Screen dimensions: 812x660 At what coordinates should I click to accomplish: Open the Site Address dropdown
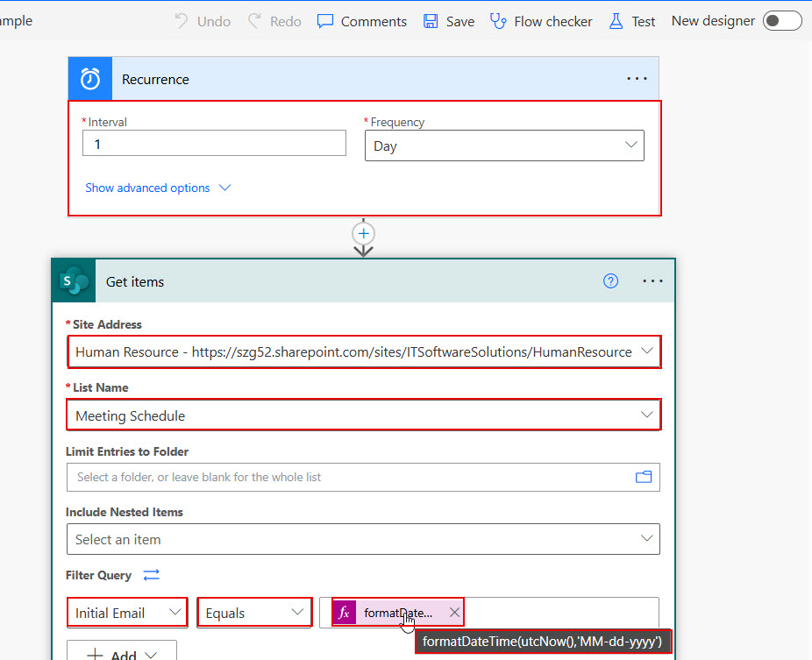[x=647, y=351]
